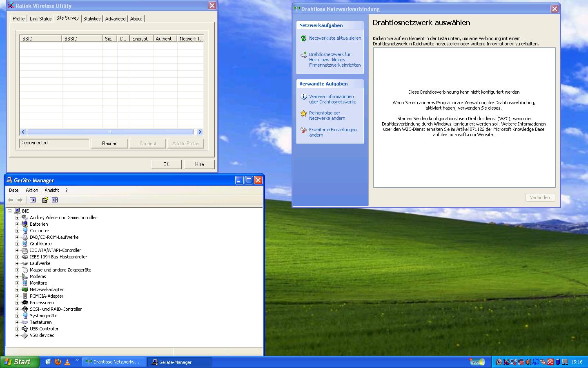Open the Ansicht menu
Image resolution: width=588 pixels, height=368 pixels.
click(52, 190)
